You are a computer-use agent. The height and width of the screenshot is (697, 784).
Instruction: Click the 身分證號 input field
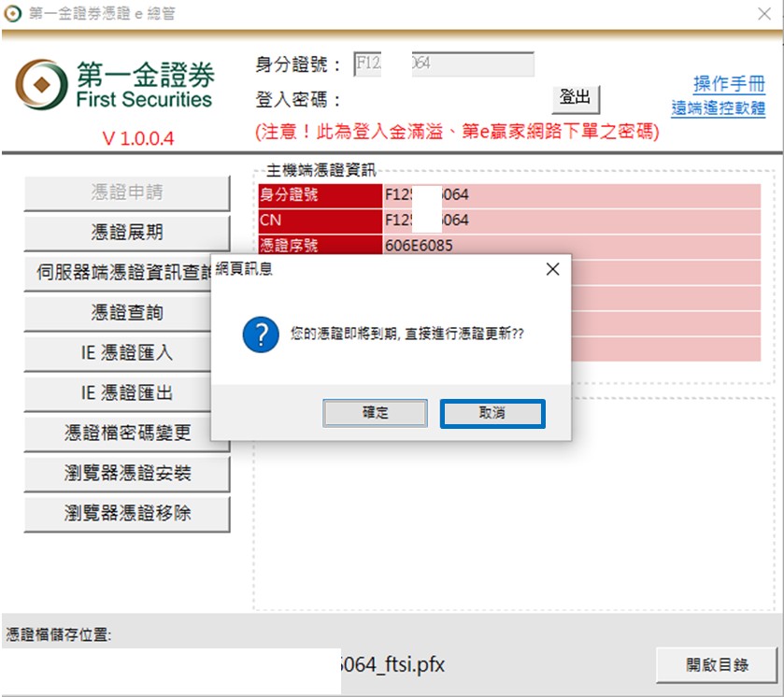pos(443,64)
